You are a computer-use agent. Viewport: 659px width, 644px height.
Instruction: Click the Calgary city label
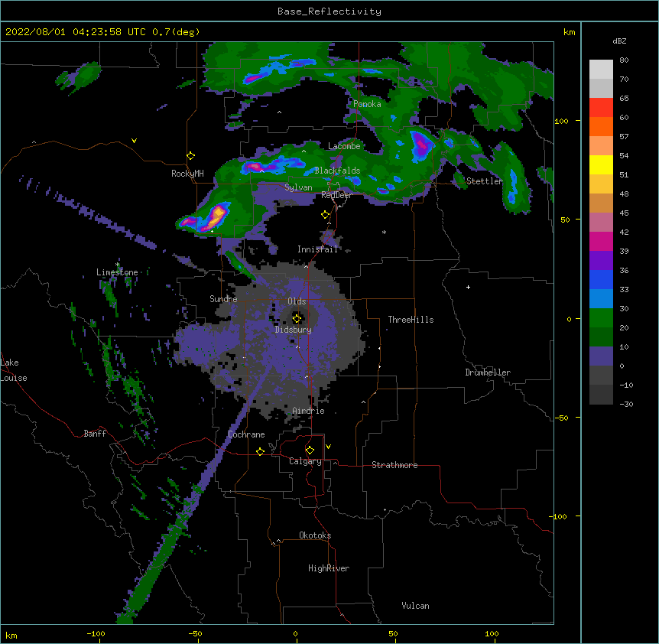click(x=305, y=461)
